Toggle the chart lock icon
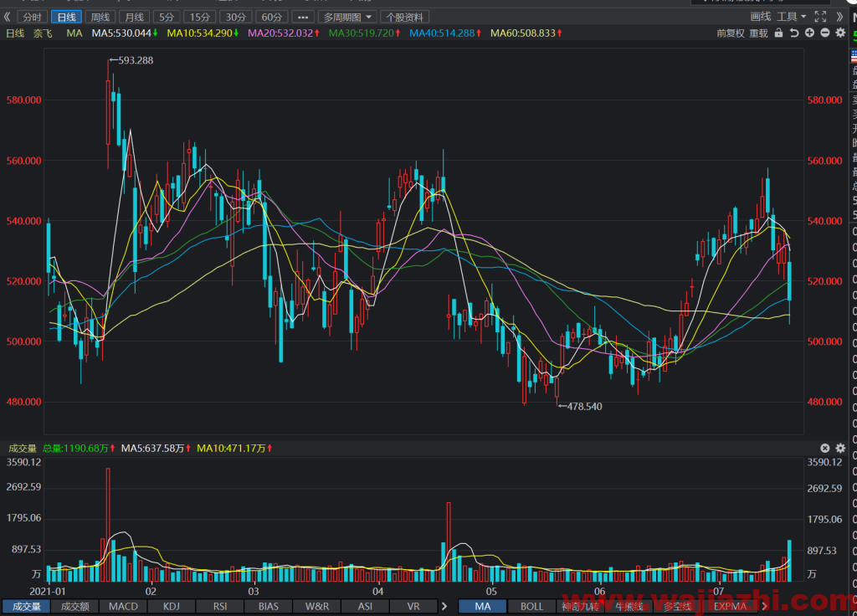Screen dimensions: 857x616 779,33
